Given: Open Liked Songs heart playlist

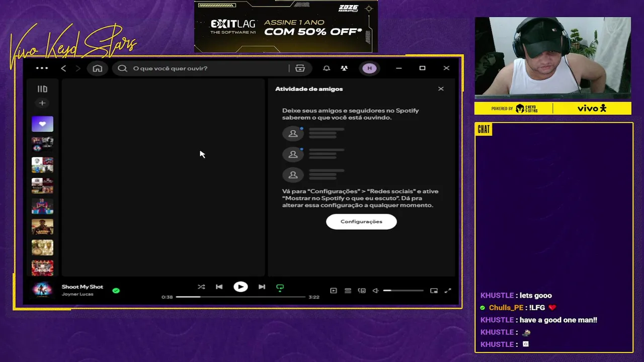Looking at the screenshot, I should click(42, 124).
